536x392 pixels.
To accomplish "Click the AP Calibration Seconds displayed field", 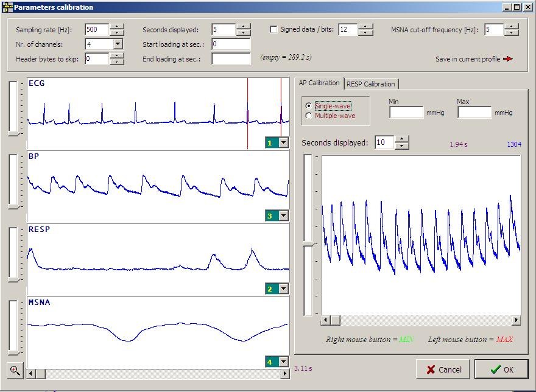I will pyautogui.click(x=384, y=142).
